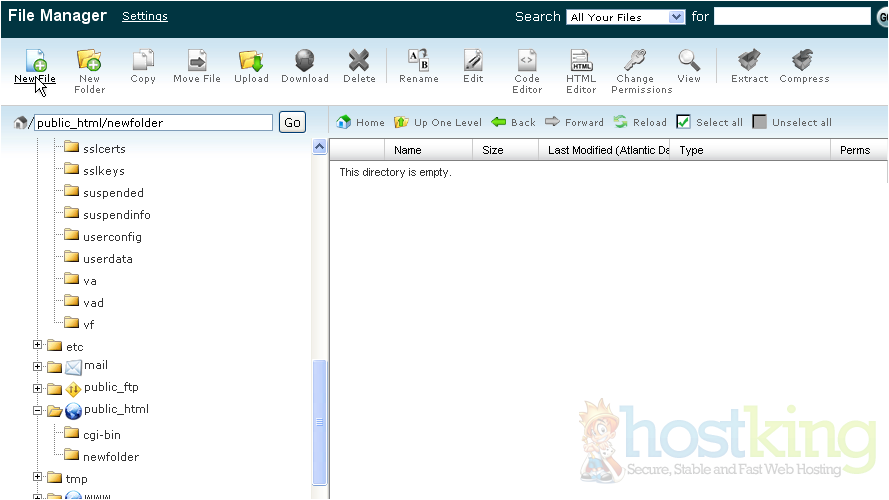This screenshot has width=889, height=500.
Task: Sort files by Name column header
Action: [407, 150]
